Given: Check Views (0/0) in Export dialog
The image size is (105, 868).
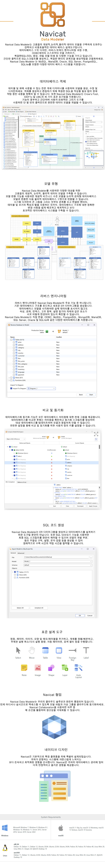Looking at the screenshot, I should (15, 575).
